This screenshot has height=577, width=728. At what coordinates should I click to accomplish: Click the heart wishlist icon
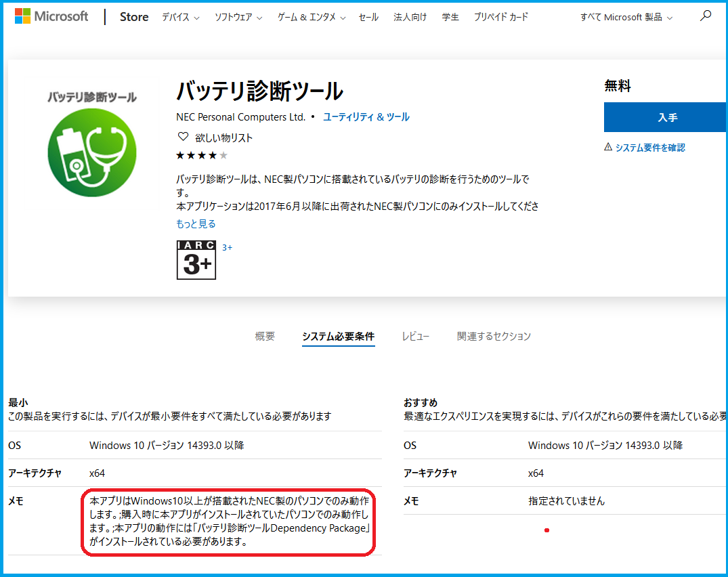coord(183,137)
